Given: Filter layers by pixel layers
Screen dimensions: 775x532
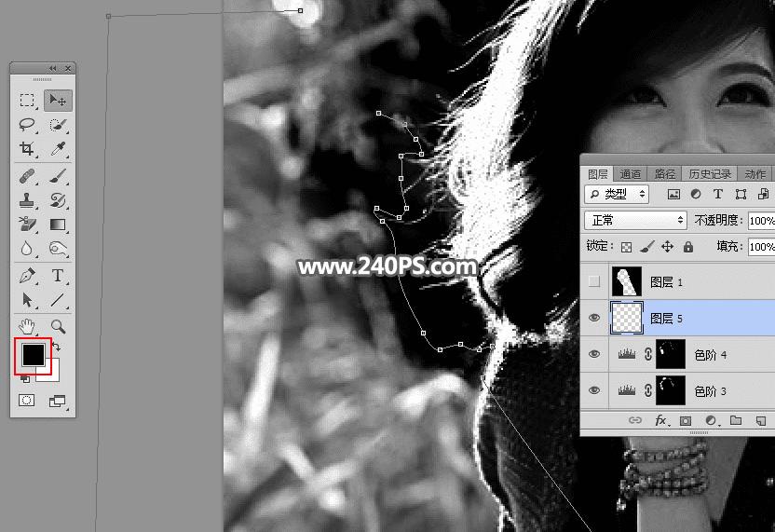Looking at the screenshot, I should pos(673,195).
